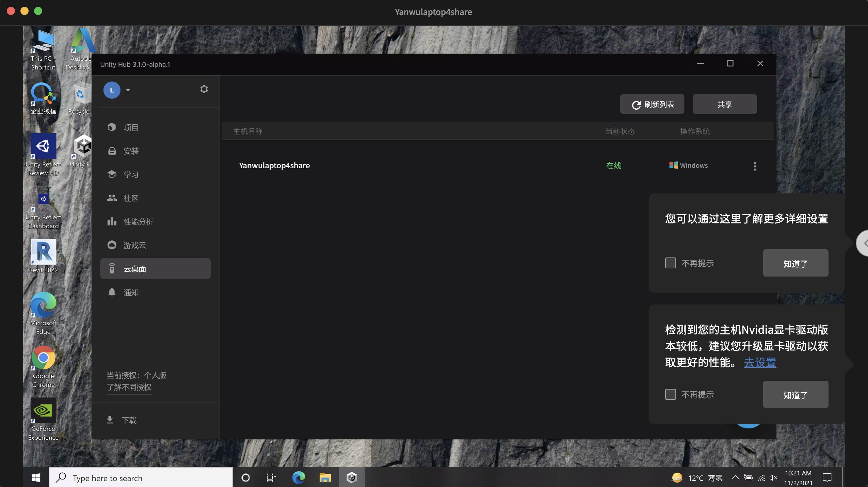Expand the account dropdown arrow beside avatar
868x487 pixels.
[x=128, y=90]
